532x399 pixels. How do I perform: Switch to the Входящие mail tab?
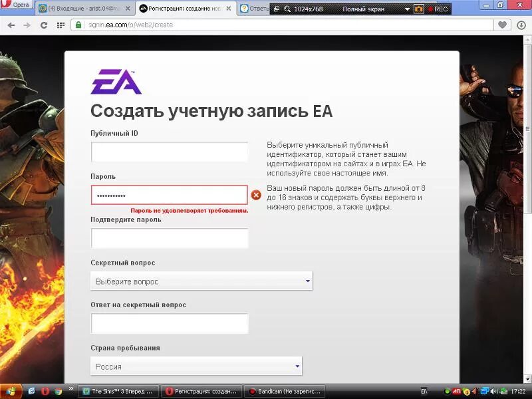click(x=85, y=9)
